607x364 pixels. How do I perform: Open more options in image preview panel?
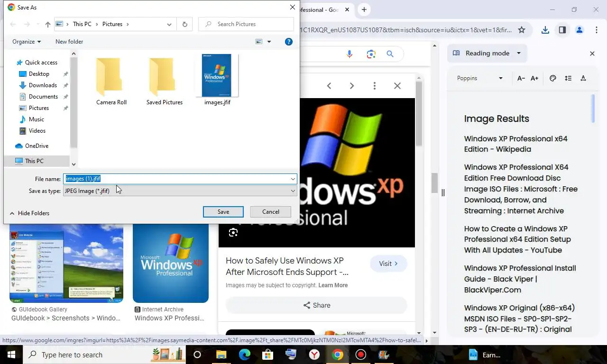click(374, 86)
